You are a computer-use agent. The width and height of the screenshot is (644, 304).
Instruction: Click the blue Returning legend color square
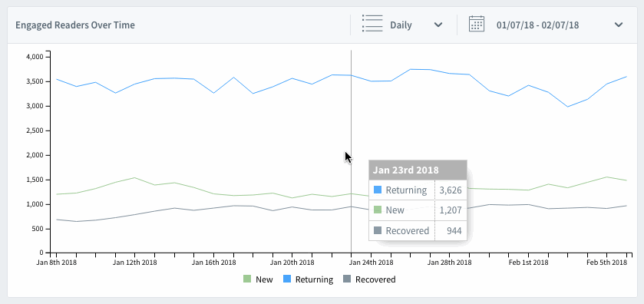tap(287, 279)
